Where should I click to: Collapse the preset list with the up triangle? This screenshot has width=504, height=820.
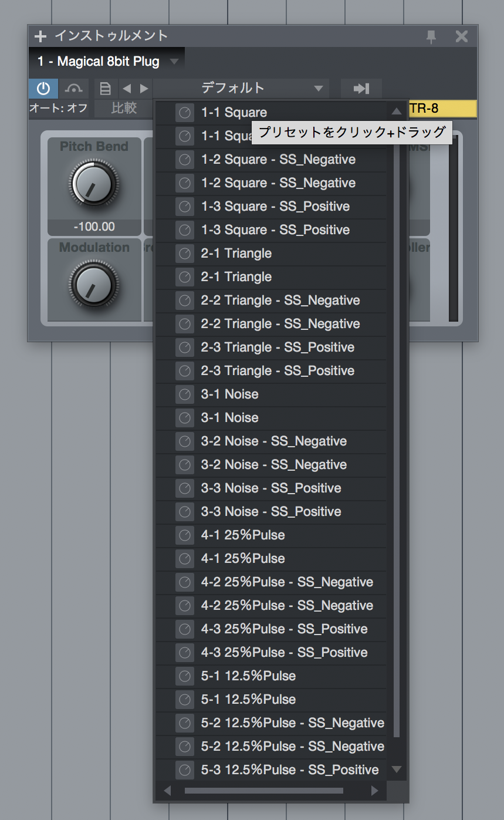[397, 111]
